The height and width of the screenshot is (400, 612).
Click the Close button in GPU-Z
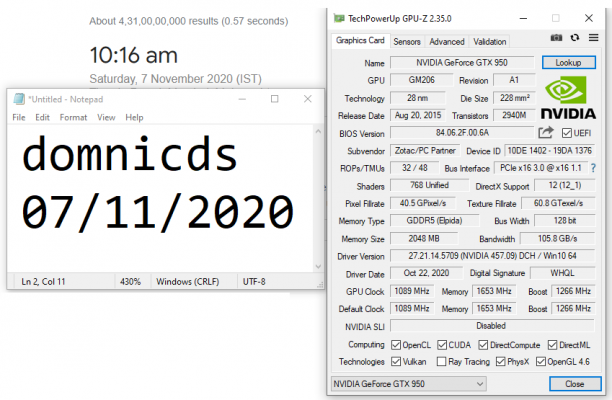[x=575, y=384]
